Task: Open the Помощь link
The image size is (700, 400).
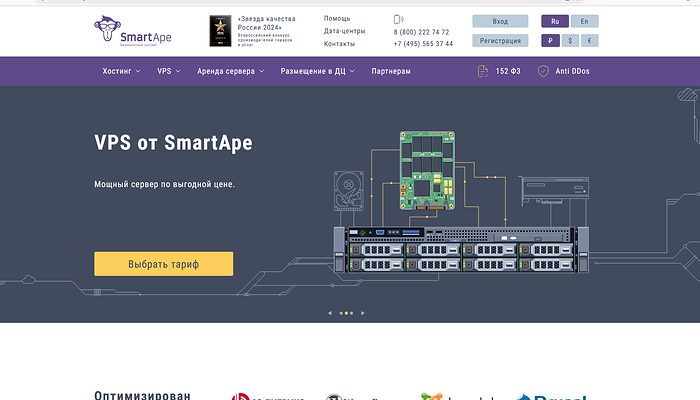Action: click(x=337, y=19)
